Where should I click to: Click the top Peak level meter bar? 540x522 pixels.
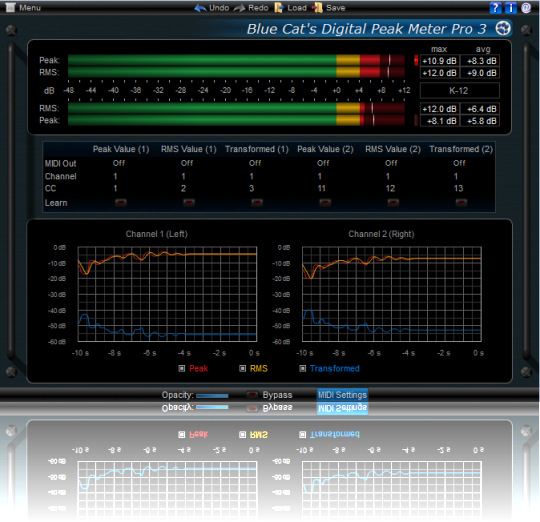coord(236,60)
